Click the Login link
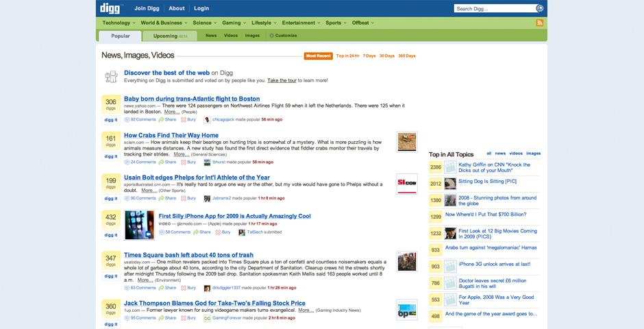This screenshot has width=644, height=329. (201, 8)
